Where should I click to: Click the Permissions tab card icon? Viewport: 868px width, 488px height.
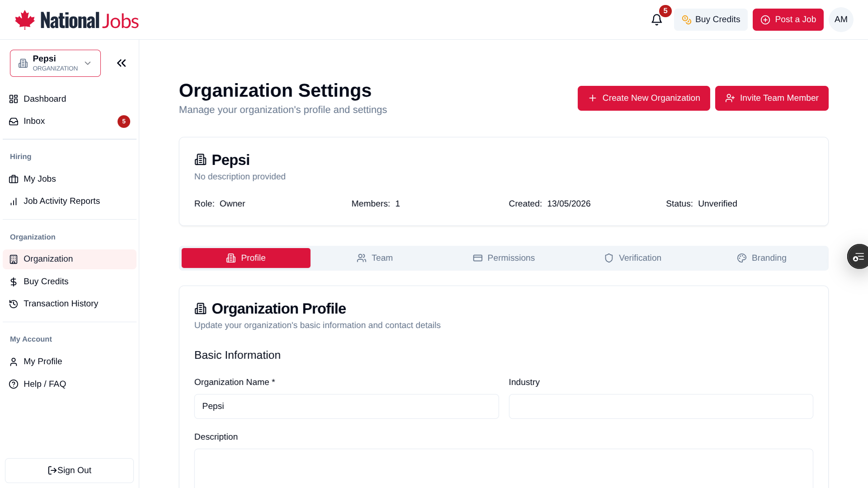478,258
